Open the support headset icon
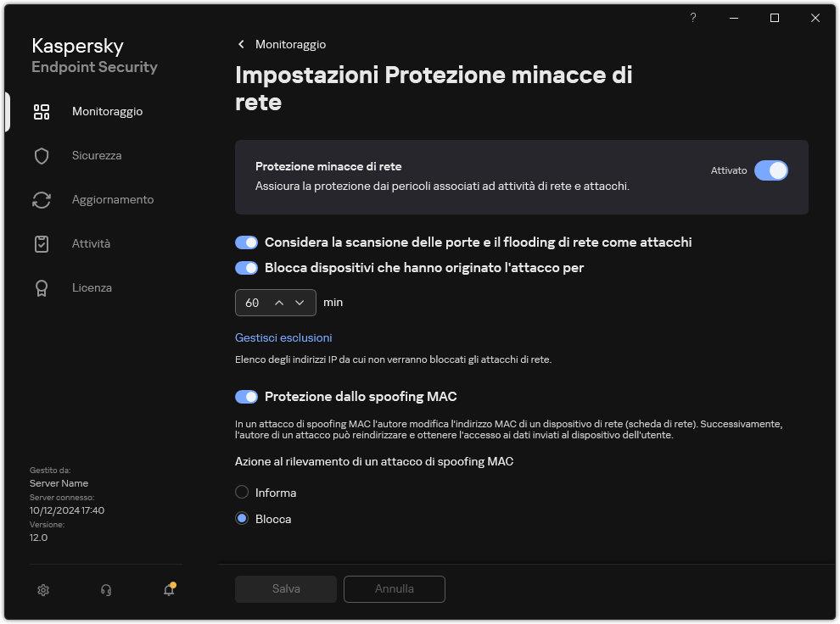 106,589
